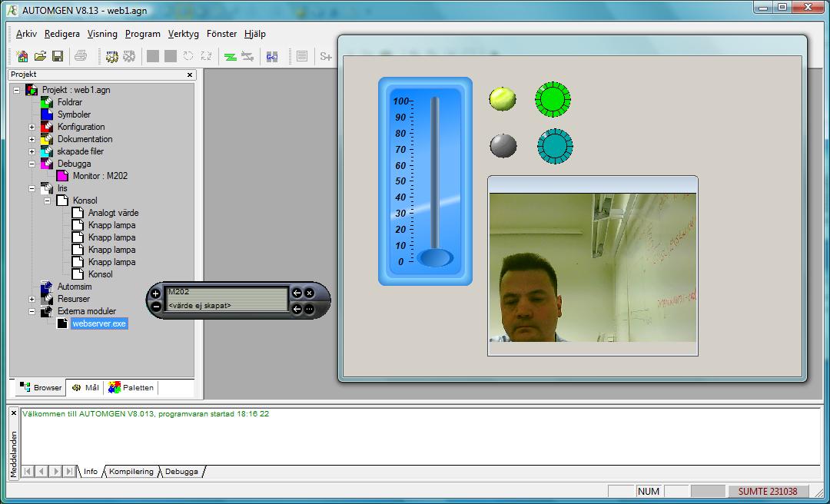Close the Projekt panel with its X
This screenshot has width=830, height=504.
(190, 75)
